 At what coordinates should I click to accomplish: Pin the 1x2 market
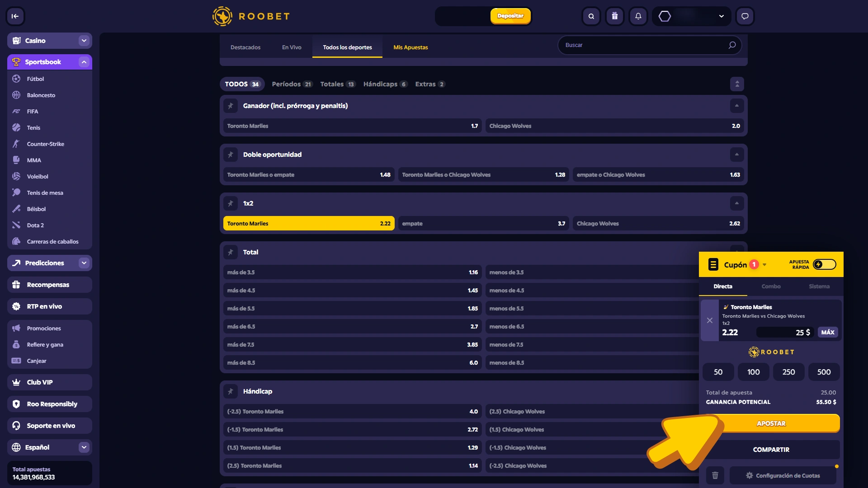click(x=231, y=203)
